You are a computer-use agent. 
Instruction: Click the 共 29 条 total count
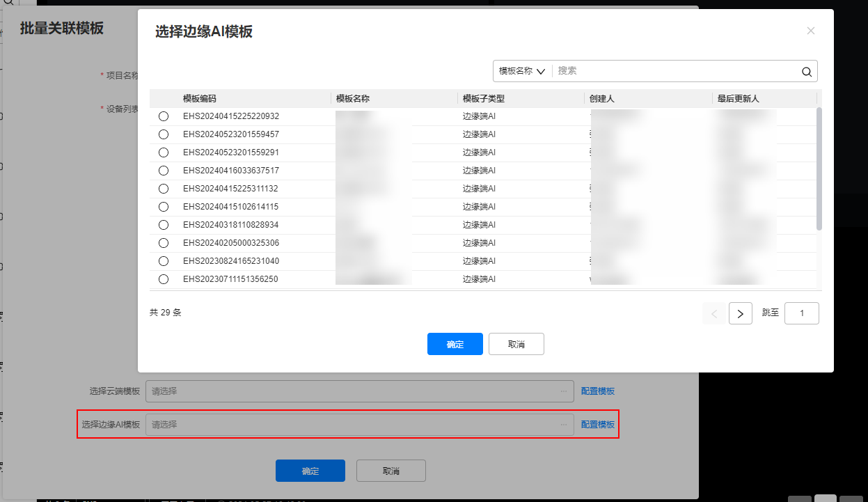point(166,313)
